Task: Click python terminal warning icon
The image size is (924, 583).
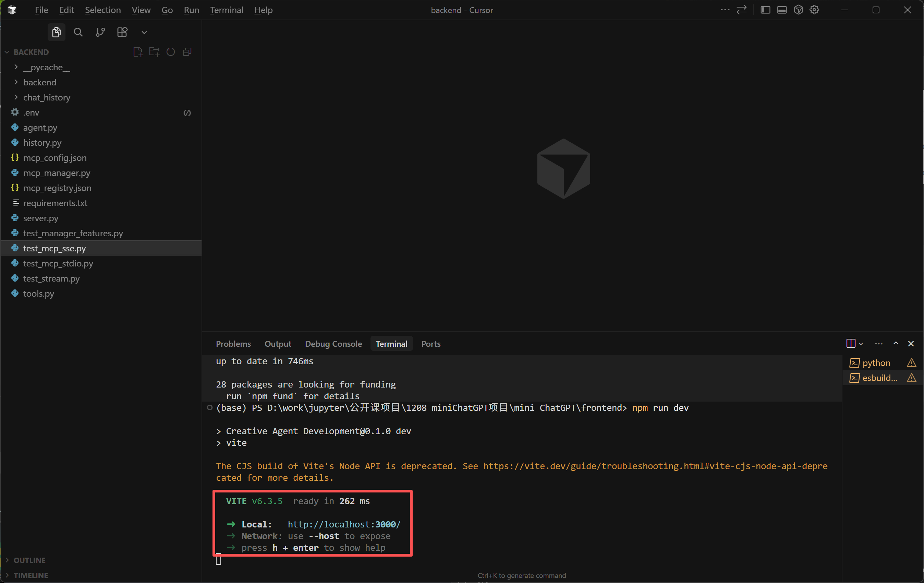Action: pyautogui.click(x=911, y=363)
